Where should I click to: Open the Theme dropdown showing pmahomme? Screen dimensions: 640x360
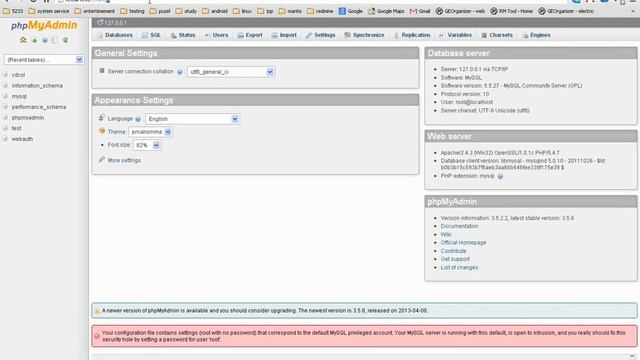[150, 132]
